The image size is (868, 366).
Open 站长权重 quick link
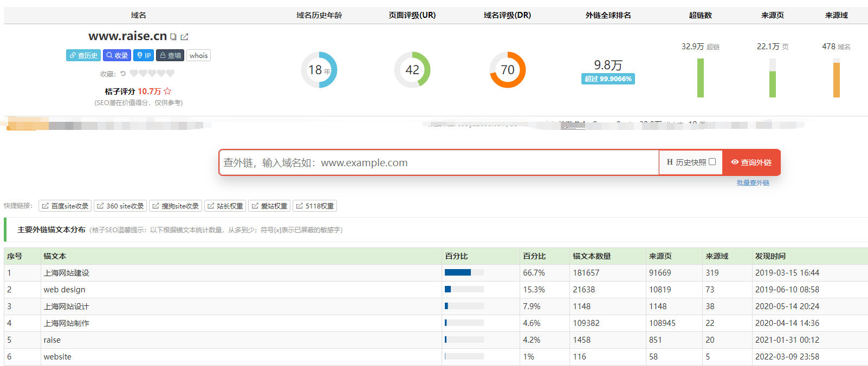click(225, 206)
